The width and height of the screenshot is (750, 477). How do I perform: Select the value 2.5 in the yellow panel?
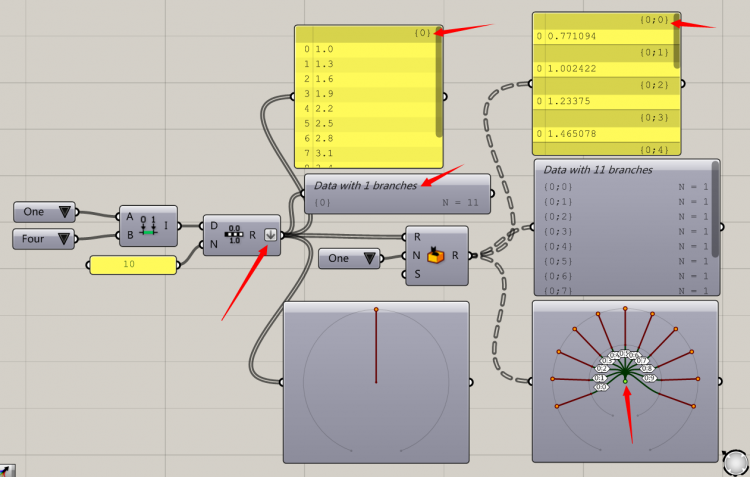324,123
